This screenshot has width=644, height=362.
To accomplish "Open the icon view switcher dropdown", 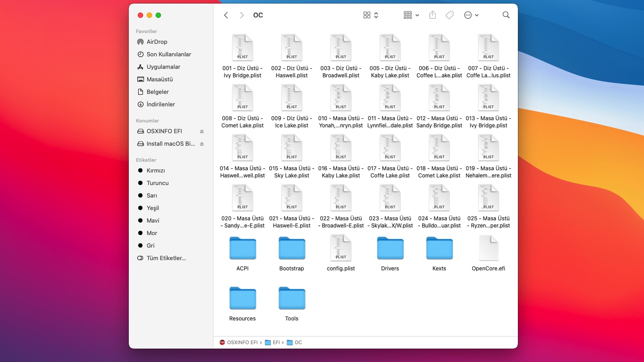I will point(371,15).
